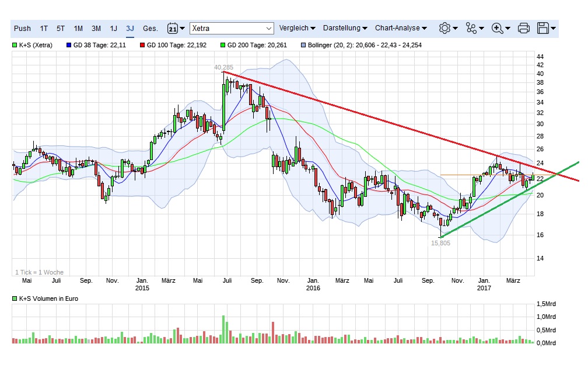Click the tallest green volume bar
The image size is (588, 368).
[x=223, y=329]
